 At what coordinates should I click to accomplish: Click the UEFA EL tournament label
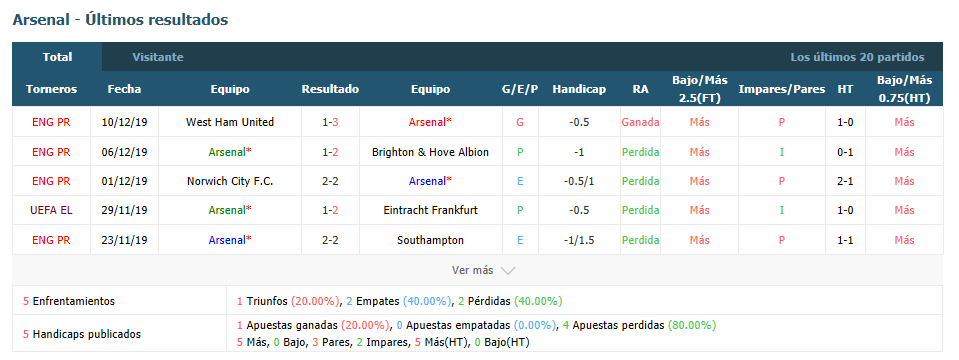[x=51, y=210]
